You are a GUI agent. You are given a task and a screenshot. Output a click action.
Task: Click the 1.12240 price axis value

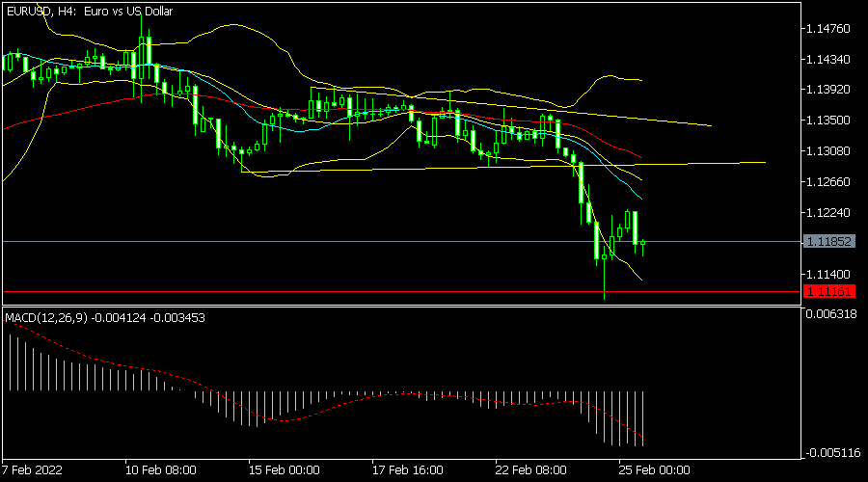(828, 213)
